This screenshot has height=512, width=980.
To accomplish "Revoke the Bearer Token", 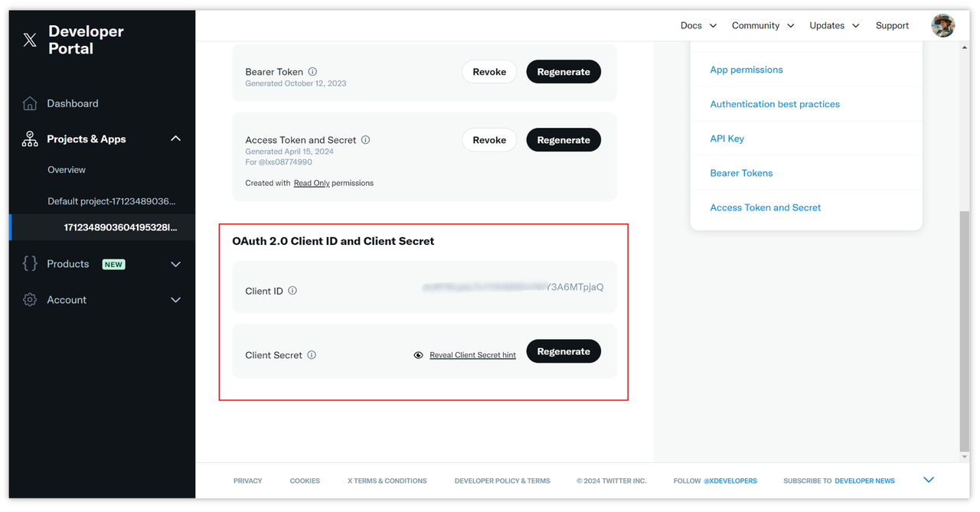I will (489, 72).
